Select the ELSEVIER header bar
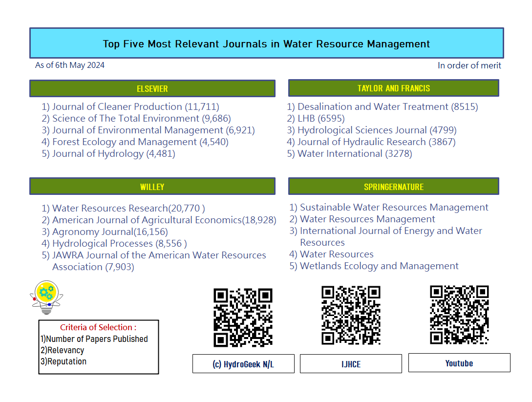This screenshot has height=402, width=532. pyautogui.click(x=152, y=88)
